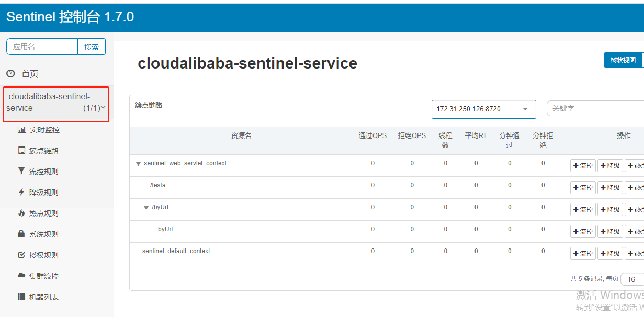
Task: Click the 应用名 application name input
Action: pos(41,47)
